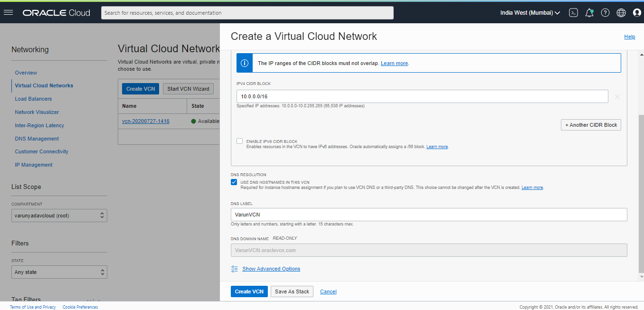Click the DNS Label input field
Viewport: 644px width, 310px height.
tap(429, 215)
